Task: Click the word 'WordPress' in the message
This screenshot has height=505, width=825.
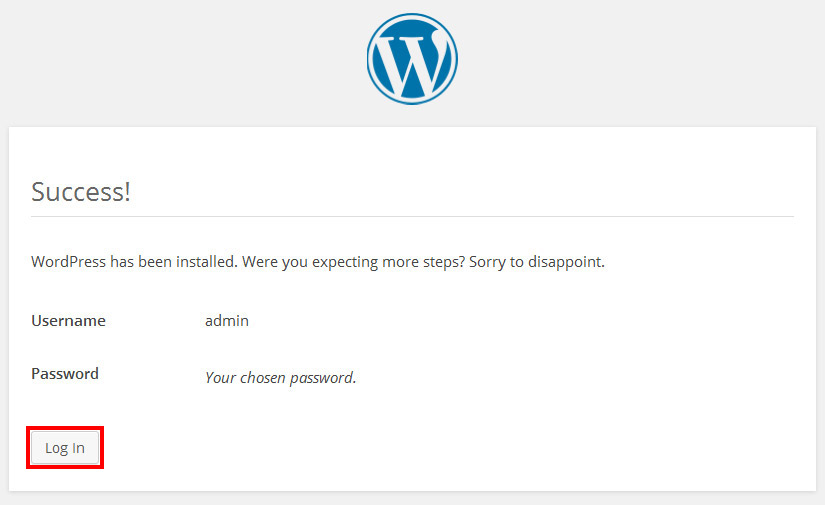Action: pos(69,263)
